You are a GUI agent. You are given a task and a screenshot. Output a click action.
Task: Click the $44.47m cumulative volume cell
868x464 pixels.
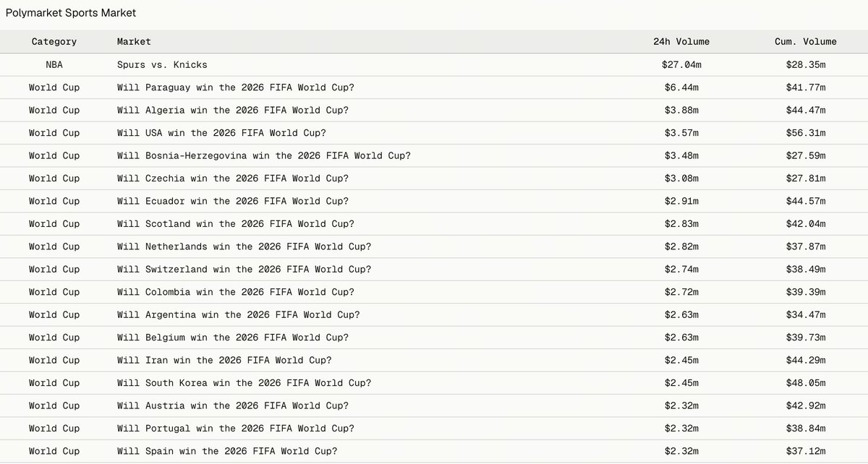(x=805, y=110)
